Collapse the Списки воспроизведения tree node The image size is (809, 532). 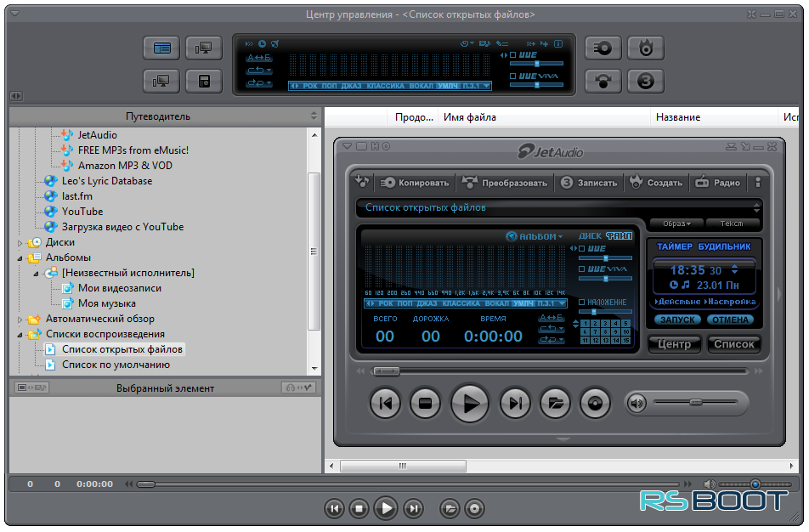click(20, 335)
